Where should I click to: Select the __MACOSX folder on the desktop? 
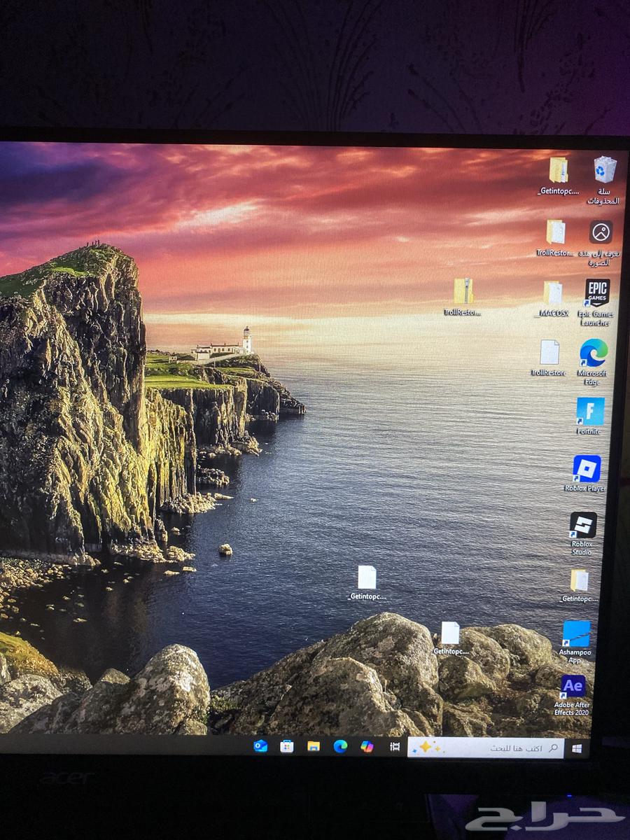553,293
